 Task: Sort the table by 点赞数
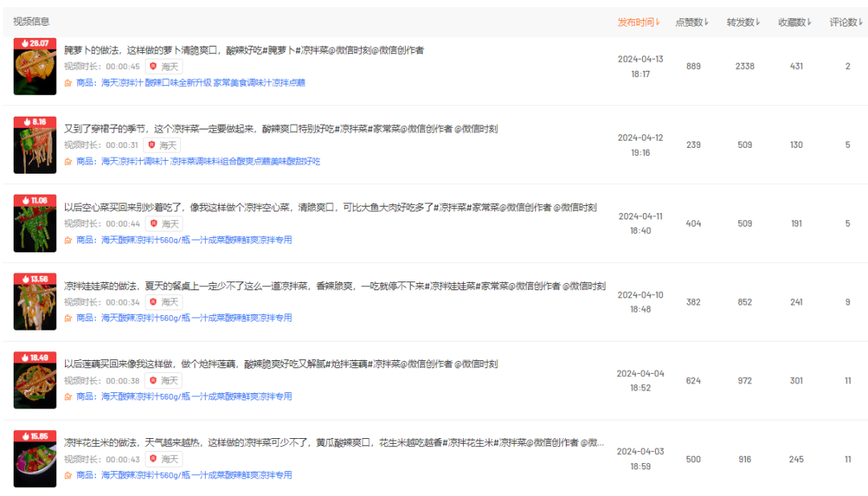[x=692, y=22]
